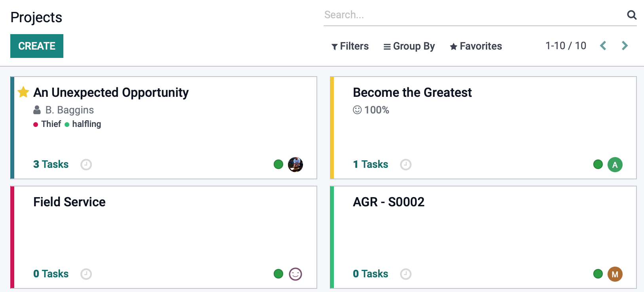Click the green A avatar on Become the Greatest

(x=615, y=165)
